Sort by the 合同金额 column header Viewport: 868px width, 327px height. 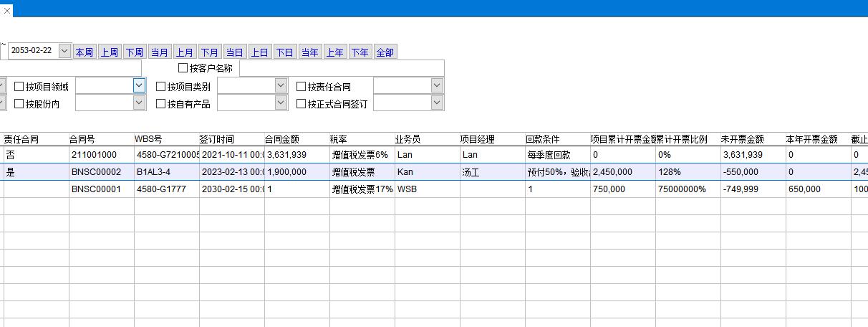(281, 139)
